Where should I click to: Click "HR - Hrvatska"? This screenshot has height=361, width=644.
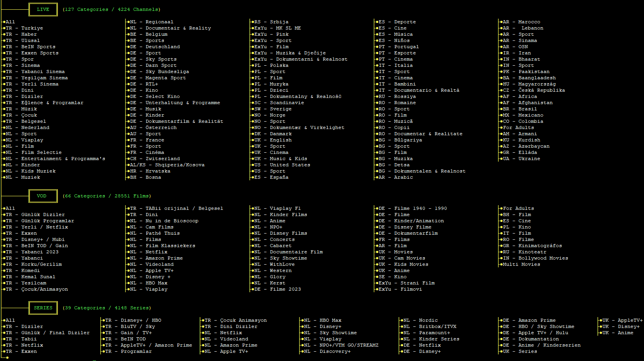point(150,171)
